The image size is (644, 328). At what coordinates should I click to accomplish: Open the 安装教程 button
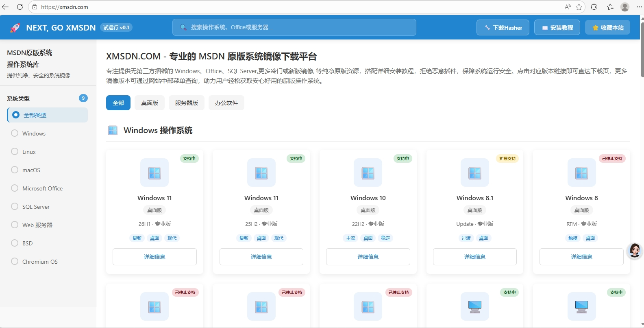(x=557, y=28)
